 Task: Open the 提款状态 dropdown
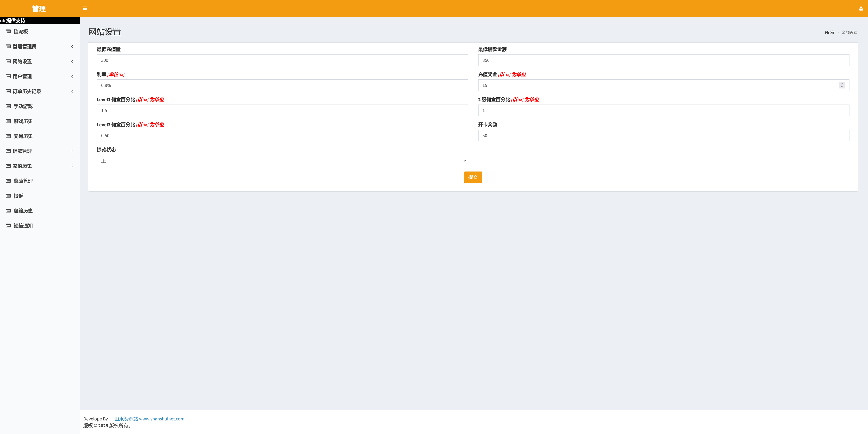(x=282, y=160)
